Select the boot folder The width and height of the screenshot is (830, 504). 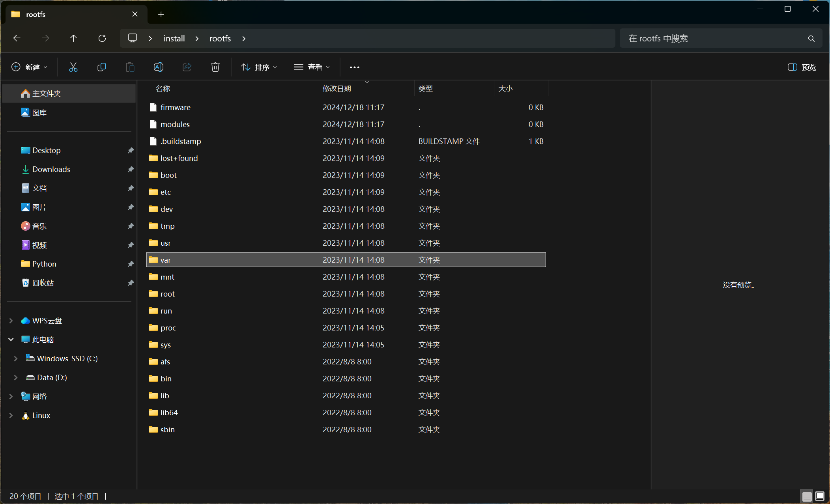pos(346,175)
